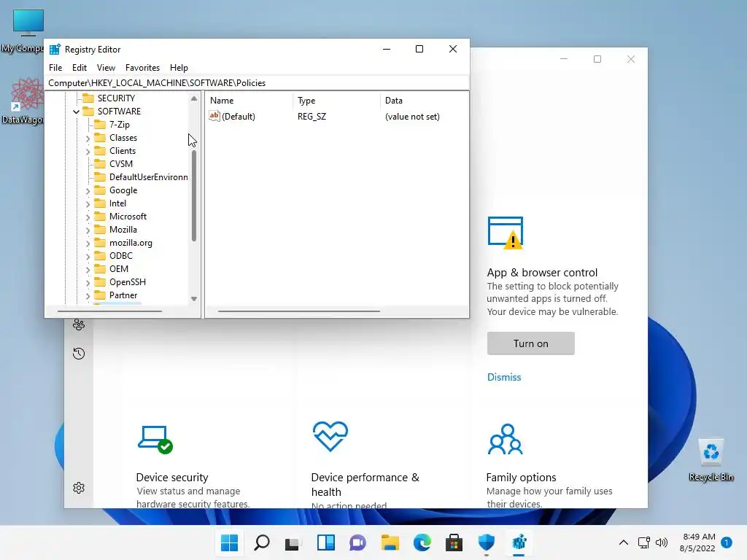Launch Microsoft Edge from taskbar
This screenshot has width=747, height=560.
pyautogui.click(x=422, y=542)
